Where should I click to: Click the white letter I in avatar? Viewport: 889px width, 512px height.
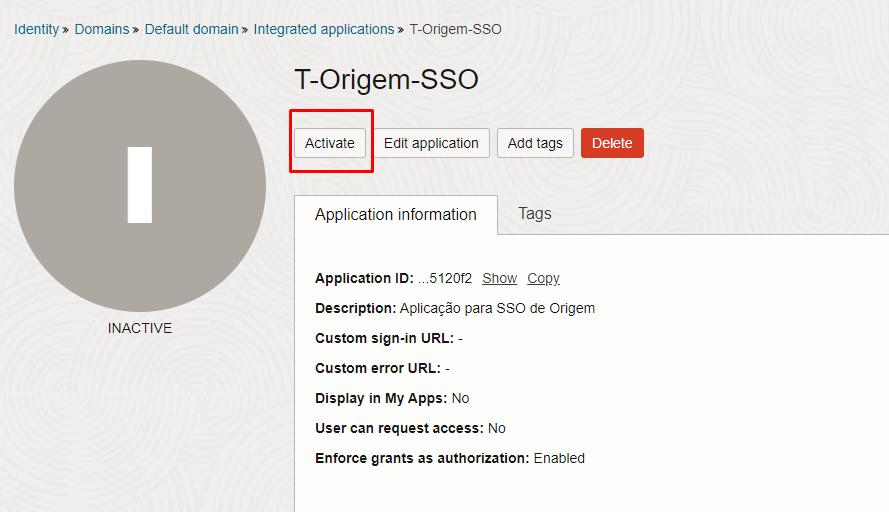[140, 185]
